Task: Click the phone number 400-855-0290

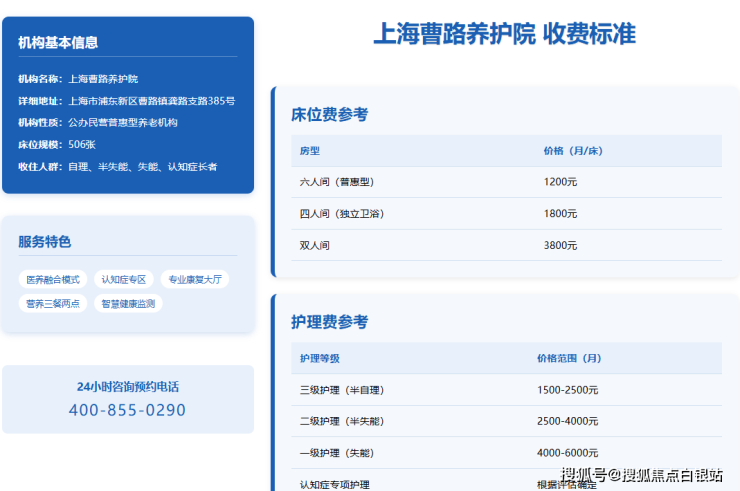Action: [x=127, y=410]
